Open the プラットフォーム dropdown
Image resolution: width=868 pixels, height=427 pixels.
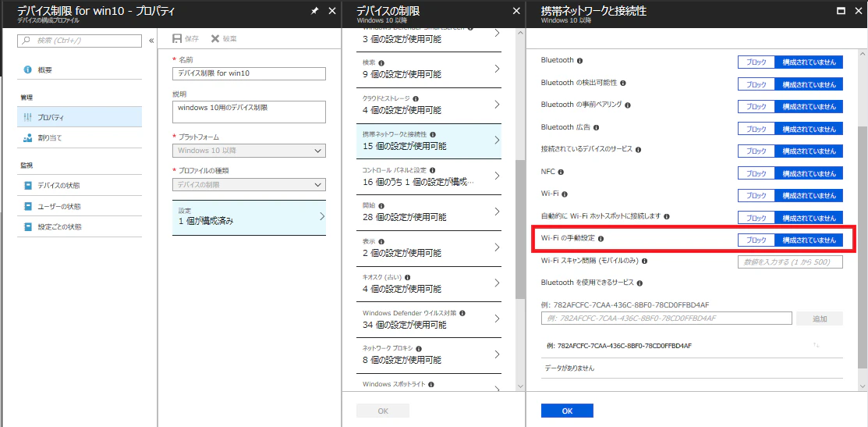point(249,150)
